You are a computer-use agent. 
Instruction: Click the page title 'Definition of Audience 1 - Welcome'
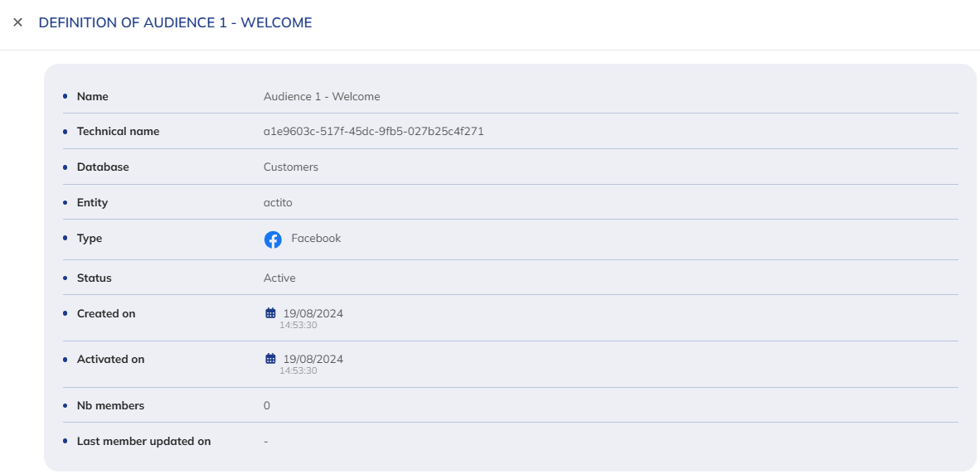click(x=175, y=23)
